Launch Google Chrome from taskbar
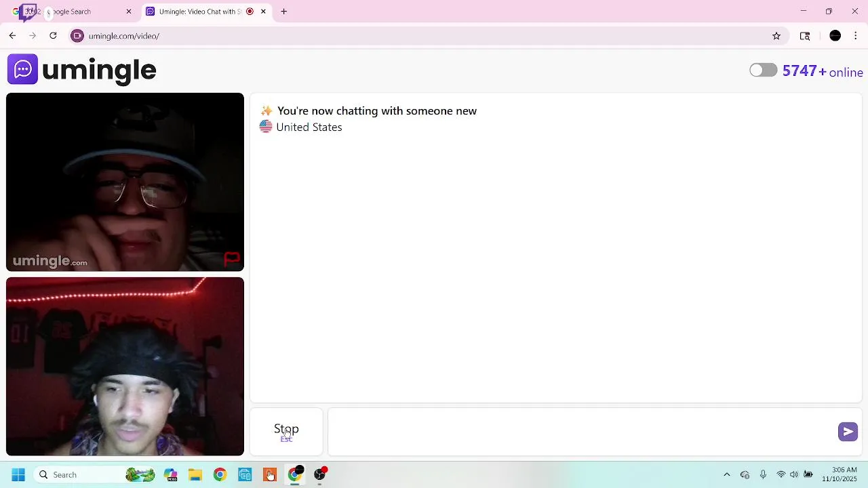This screenshot has height=488, width=868. (x=220, y=475)
